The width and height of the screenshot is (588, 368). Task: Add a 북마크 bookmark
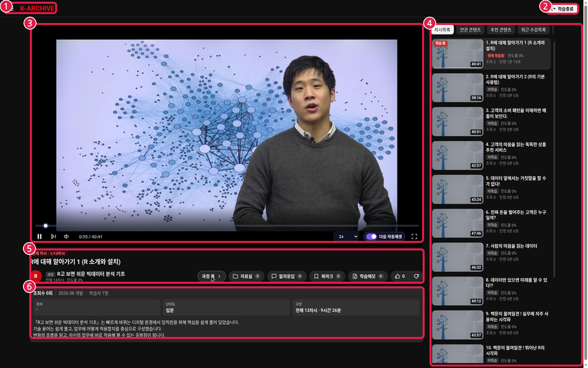point(327,276)
